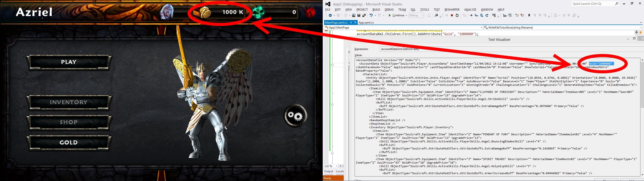Click the Visual Studio logo icon
The image size is (644, 181).
328,4
